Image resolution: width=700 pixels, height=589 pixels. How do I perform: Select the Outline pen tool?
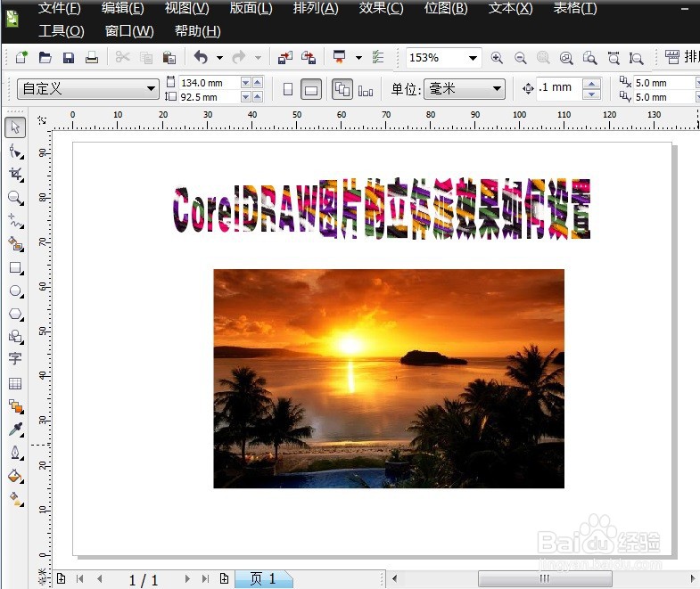tap(16, 453)
